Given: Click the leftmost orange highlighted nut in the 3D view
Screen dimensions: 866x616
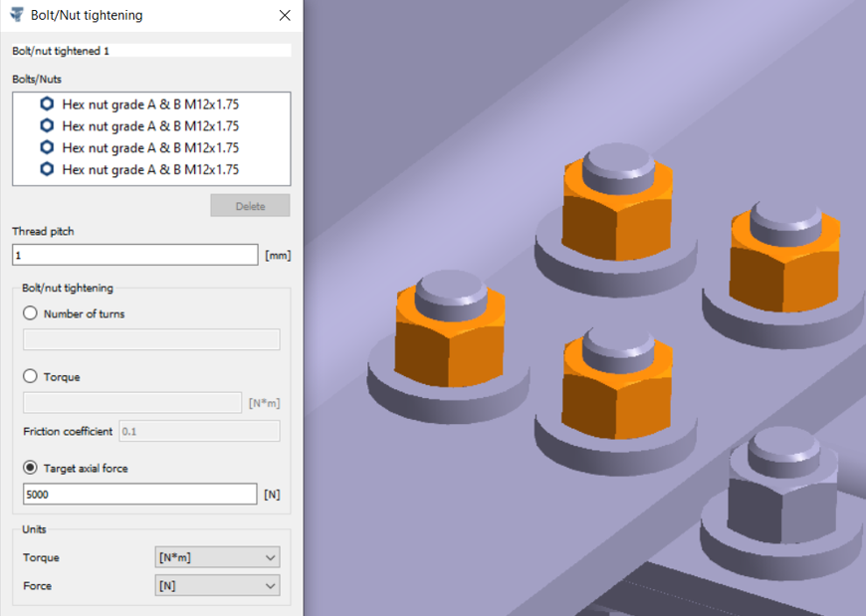Looking at the screenshot, I should pos(436,336).
